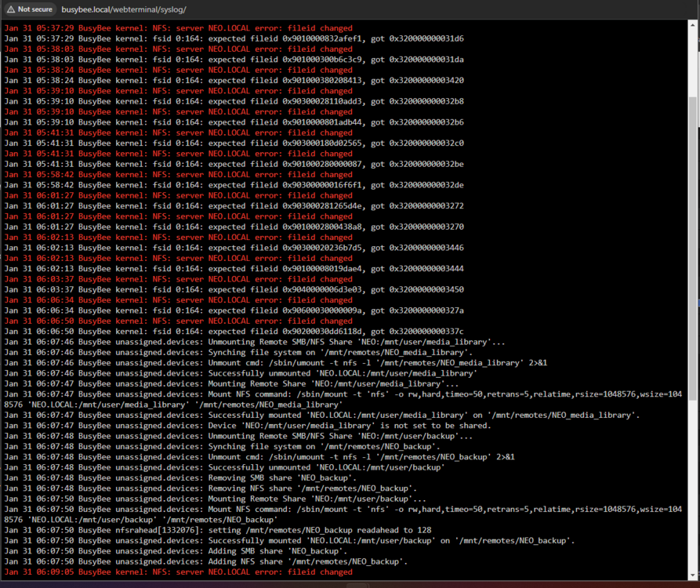Click the Successfully unmounted backup line
This screenshot has width=700, height=588.
pyautogui.click(x=224, y=467)
